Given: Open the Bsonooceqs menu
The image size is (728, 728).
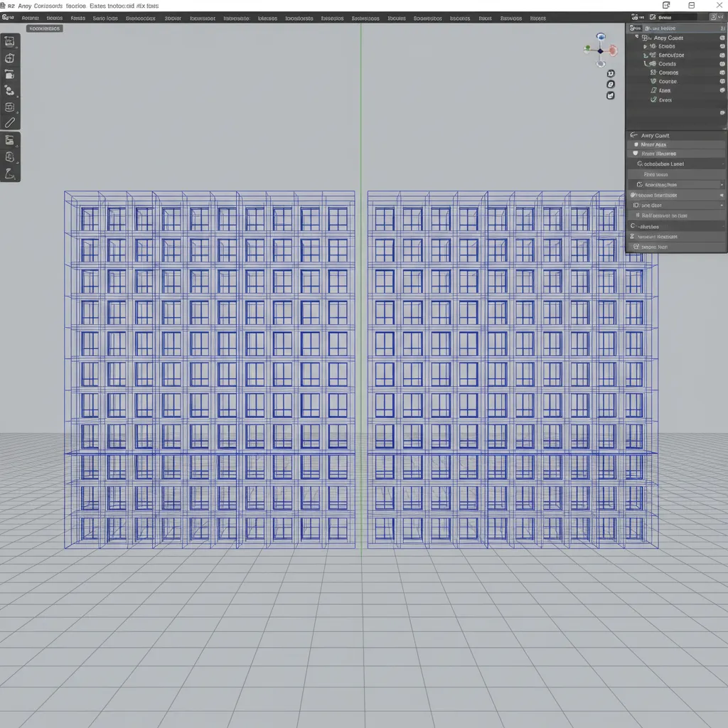Looking at the screenshot, I should pos(140,18).
